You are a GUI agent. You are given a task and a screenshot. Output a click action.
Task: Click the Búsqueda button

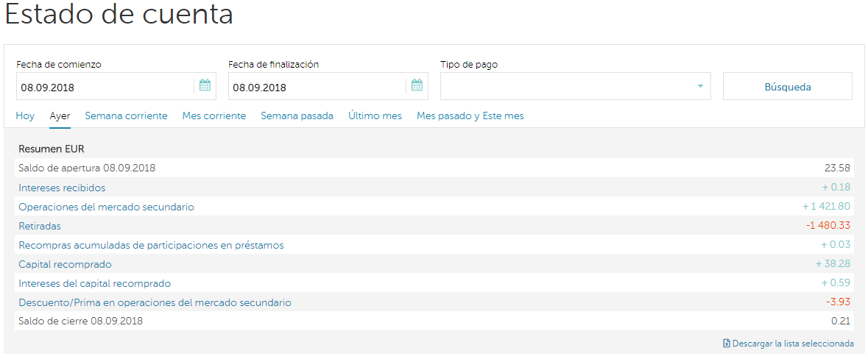click(787, 87)
